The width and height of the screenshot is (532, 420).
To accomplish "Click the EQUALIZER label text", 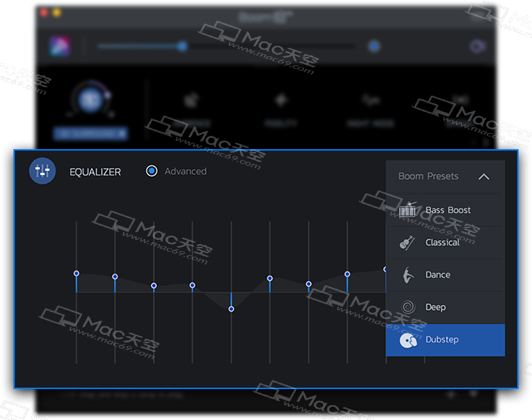I will (x=95, y=172).
